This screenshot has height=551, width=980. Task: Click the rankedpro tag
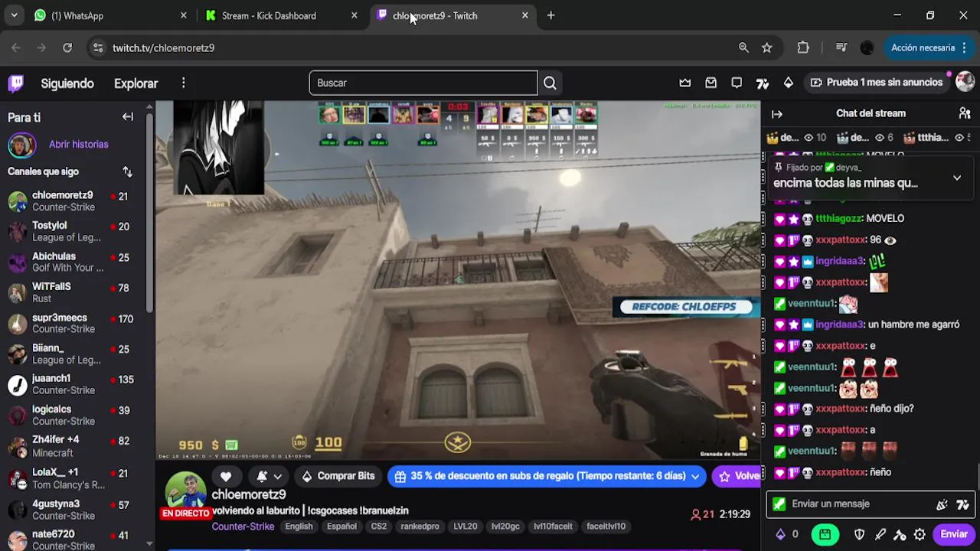tap(420, 527)
